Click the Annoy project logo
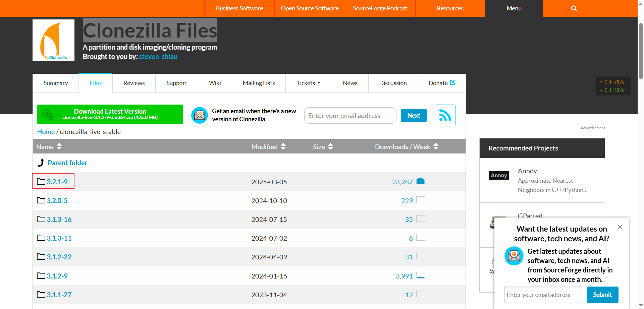 (x=499, y=175)
